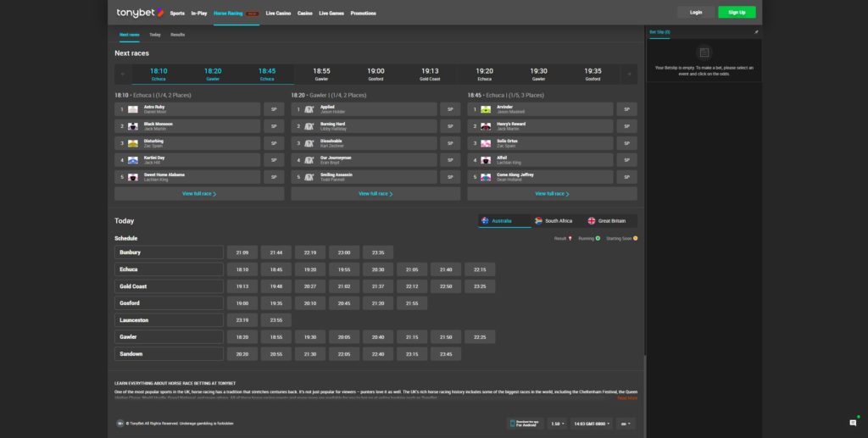
Task: Click the 18+ age restriction badge
Action: click(x=120, y=424)
